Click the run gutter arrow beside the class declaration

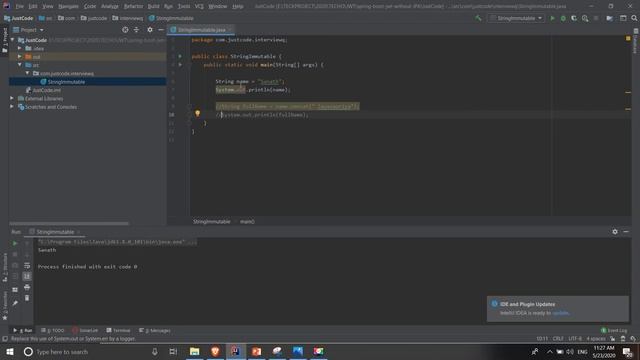coord(180,56)
